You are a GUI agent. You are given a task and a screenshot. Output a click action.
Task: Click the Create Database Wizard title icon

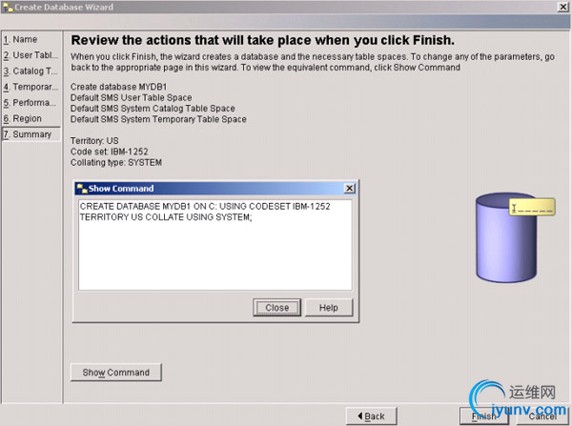pos(7,7)
